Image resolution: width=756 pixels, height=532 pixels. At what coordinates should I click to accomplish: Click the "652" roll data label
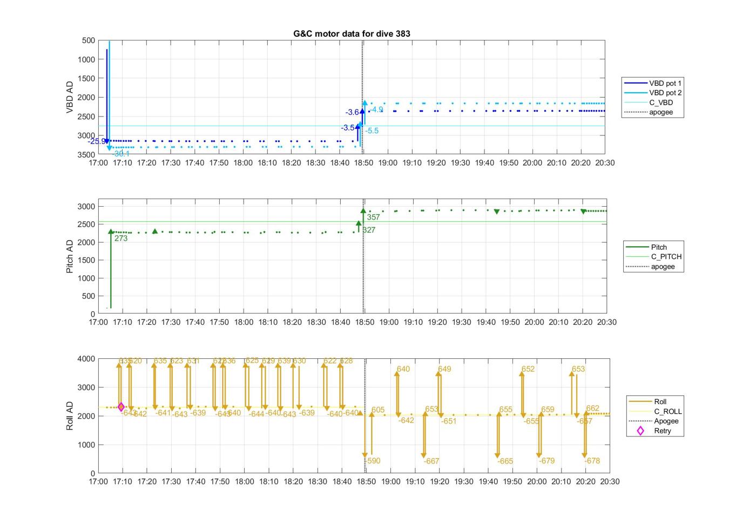point(528,369)
